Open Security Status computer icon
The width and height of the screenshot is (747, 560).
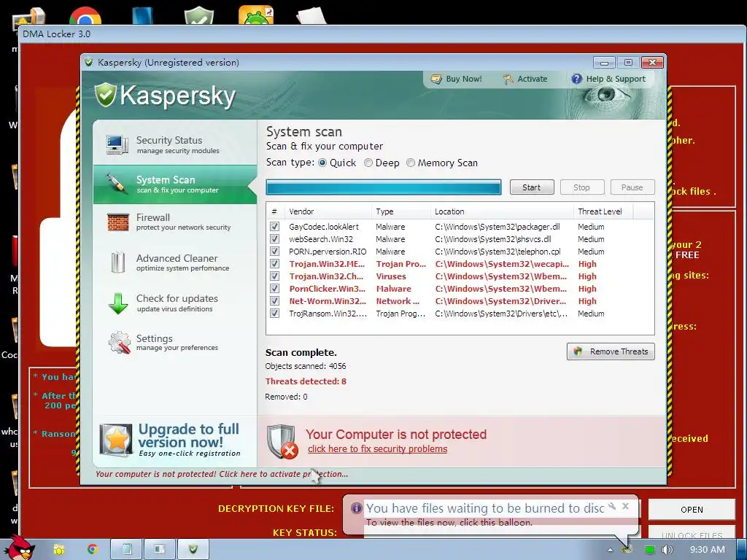(117, 144)
